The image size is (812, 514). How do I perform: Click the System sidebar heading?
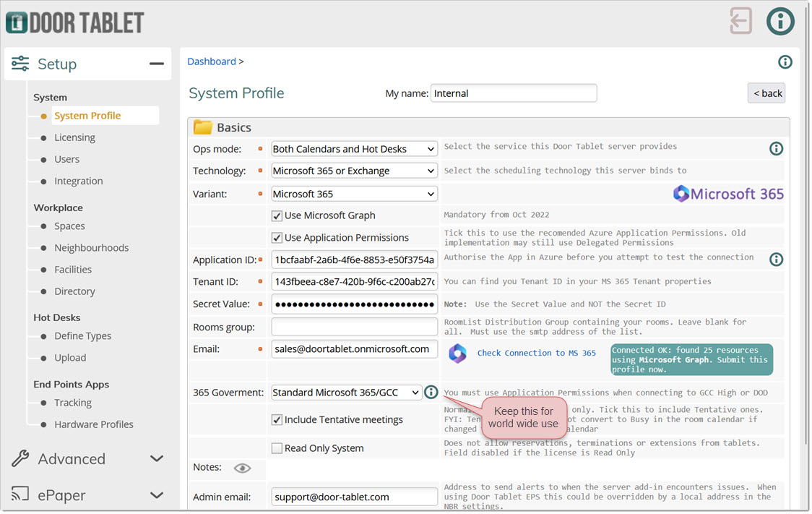(x=50, y=98)
